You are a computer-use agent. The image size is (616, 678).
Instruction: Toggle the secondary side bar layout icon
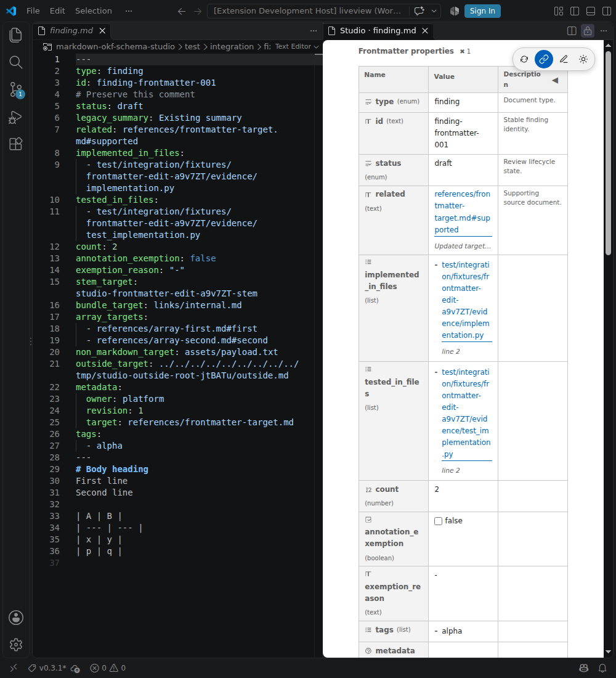(607, 11)
